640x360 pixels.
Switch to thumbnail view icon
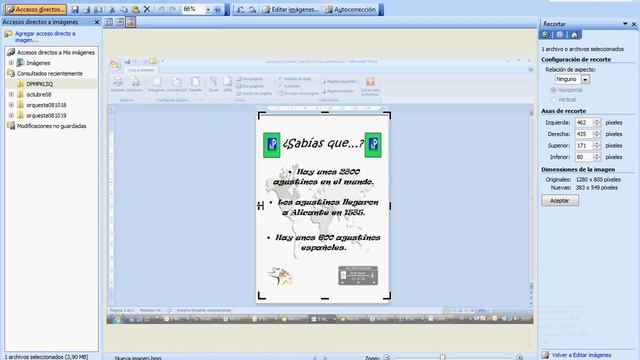pyautogui.click(x=109, y=22)
